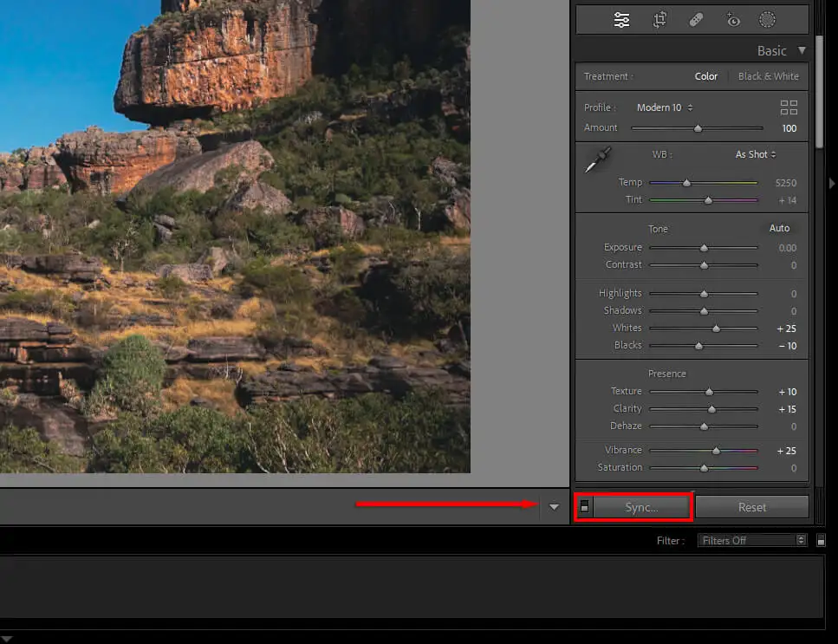
Task: Click the Tone section label
Action: pos(658,229)
